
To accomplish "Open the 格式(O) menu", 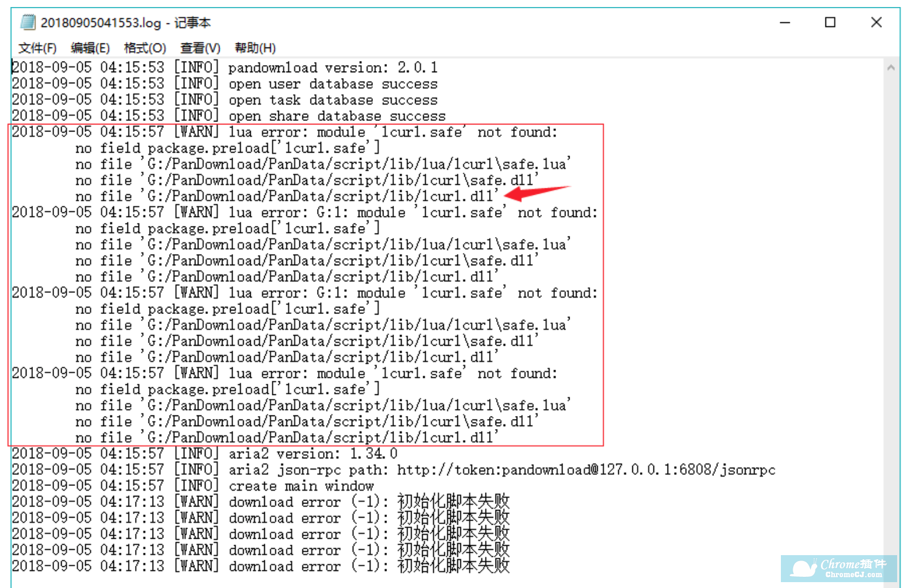I will 145,48.
